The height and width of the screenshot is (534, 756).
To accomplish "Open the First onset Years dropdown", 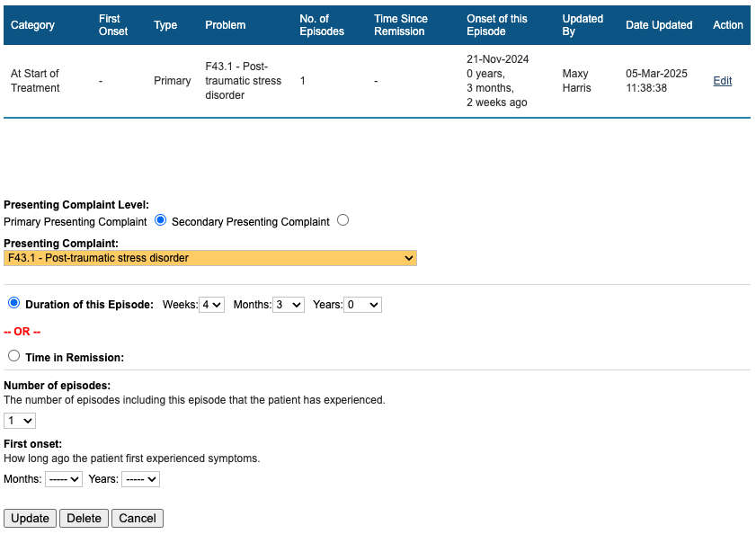I will (x=140, y=479).
